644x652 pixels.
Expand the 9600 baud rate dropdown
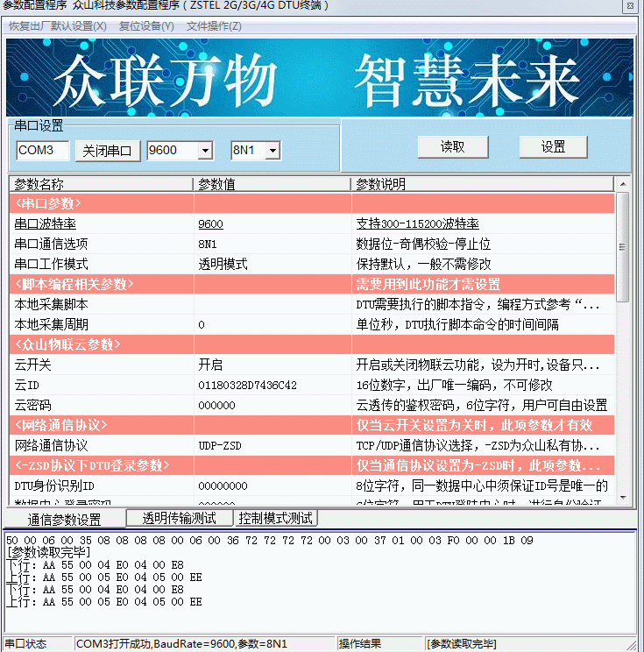pyautogui.click(x=205, y=151)
